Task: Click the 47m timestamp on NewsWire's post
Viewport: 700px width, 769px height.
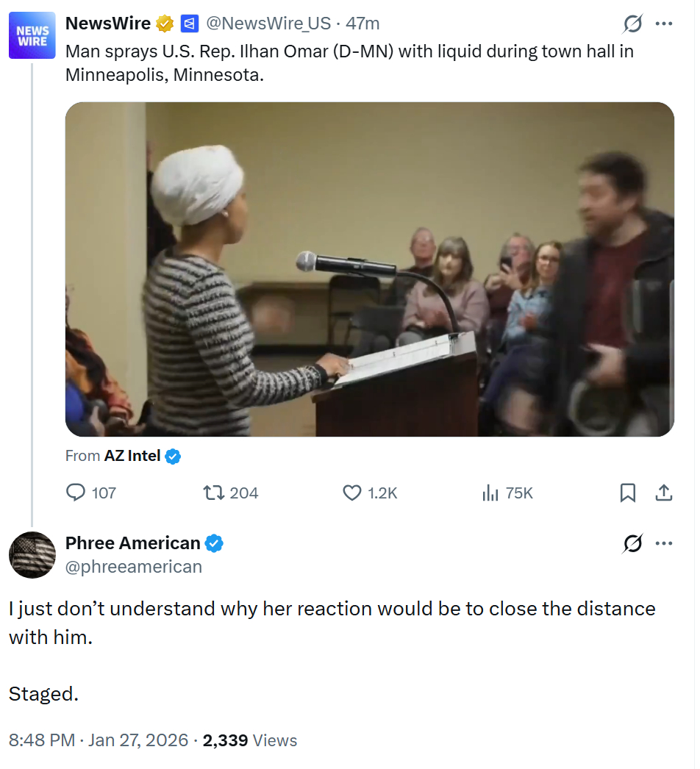Action: (362, 24)
